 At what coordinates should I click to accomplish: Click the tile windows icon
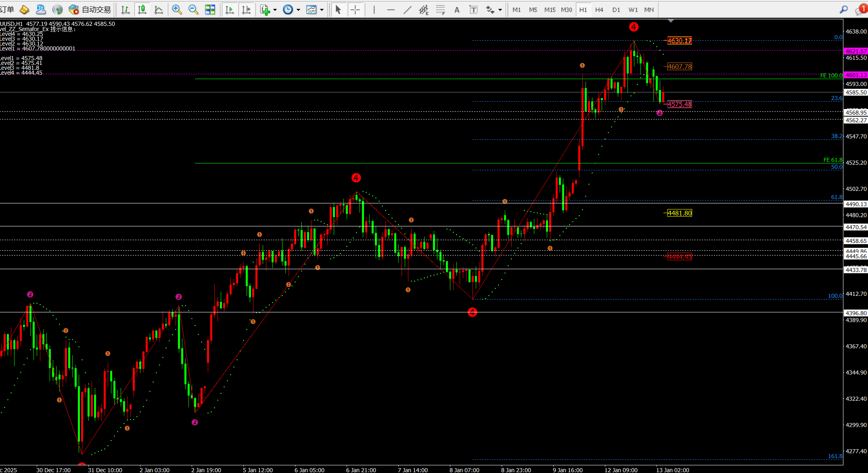pyautogui.click(x=210, y=10)
